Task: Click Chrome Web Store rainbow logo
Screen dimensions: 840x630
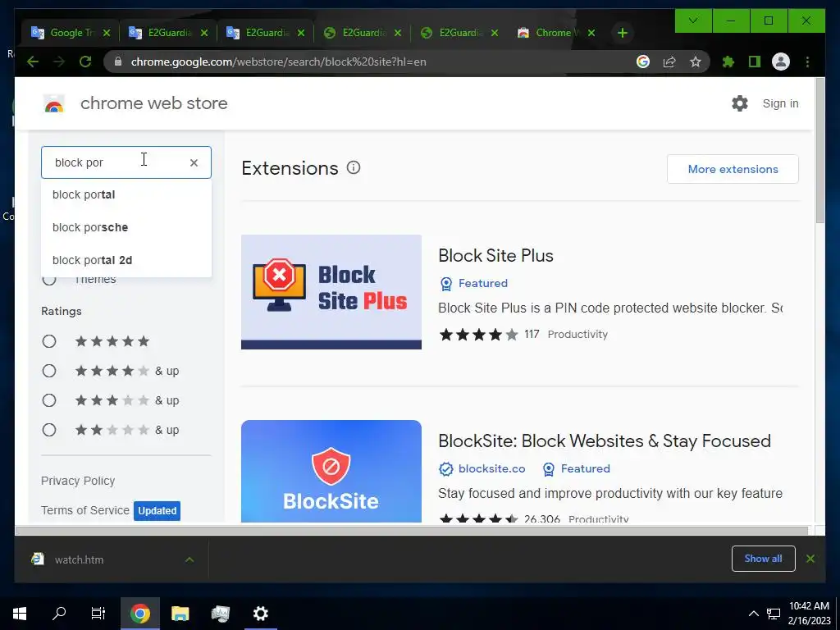Action: (x=54, y=103)
